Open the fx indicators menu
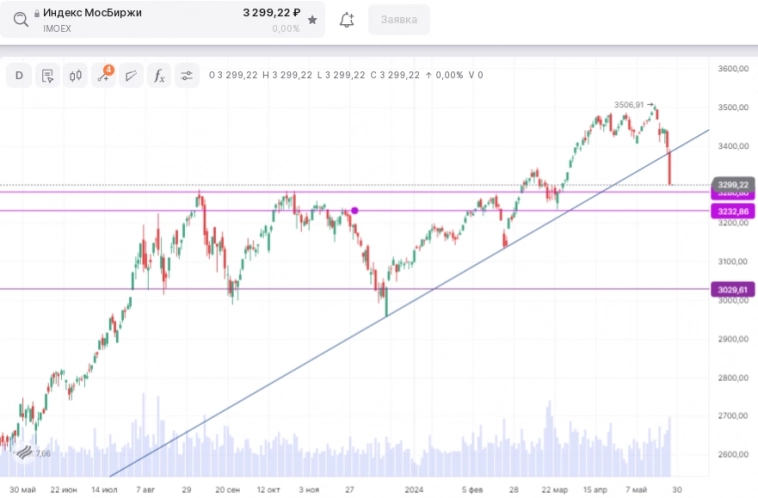Screen dimensions: 758x498 (x=159, y=75)
